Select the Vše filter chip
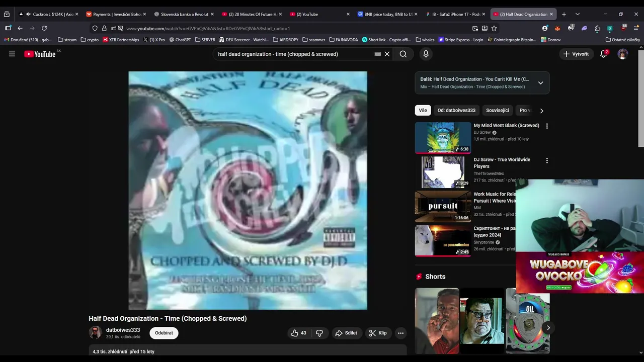Viewport: 644px width, 362px height. [423, 110]
